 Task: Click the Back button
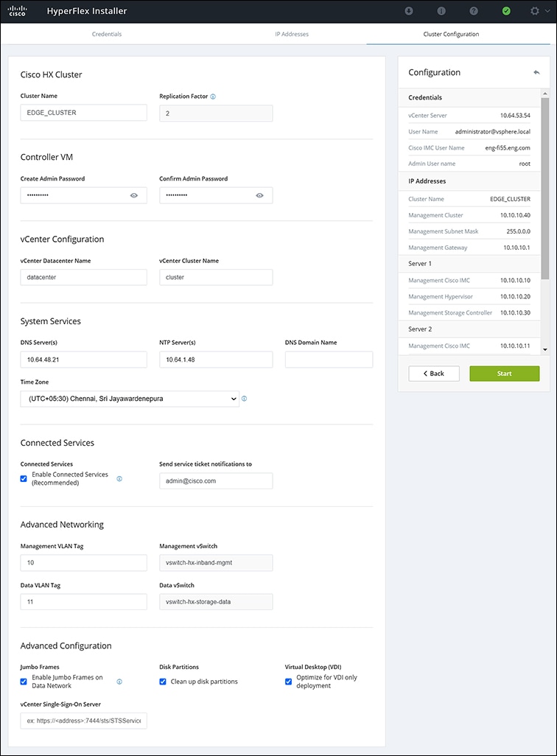433,374
